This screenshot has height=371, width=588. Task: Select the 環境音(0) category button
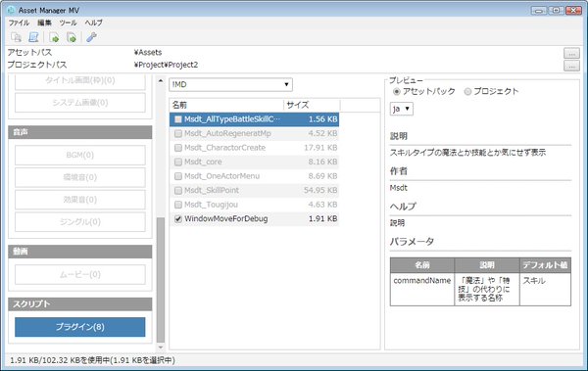[80, 177]
